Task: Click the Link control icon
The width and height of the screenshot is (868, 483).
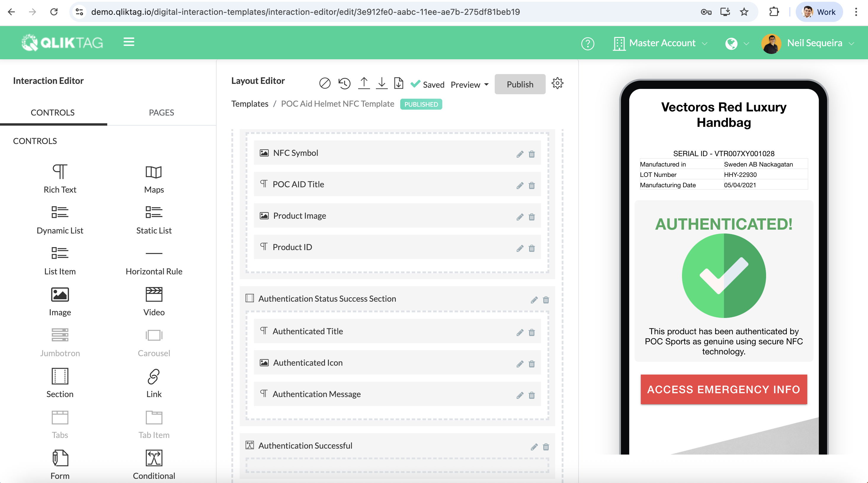Action: (x=154, y=377)
